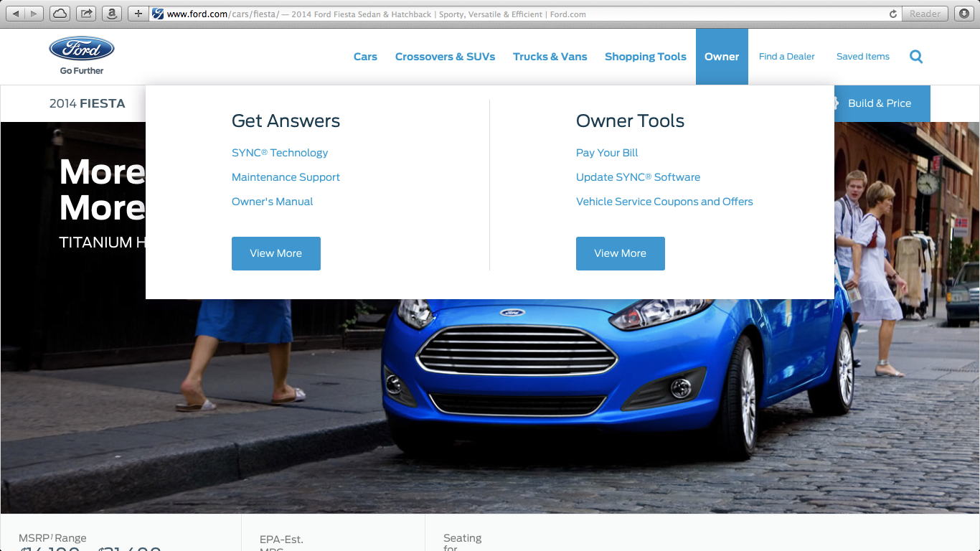Click View More under Get Answers
Screen dimensions: 980x551
(x=276, y=253)
